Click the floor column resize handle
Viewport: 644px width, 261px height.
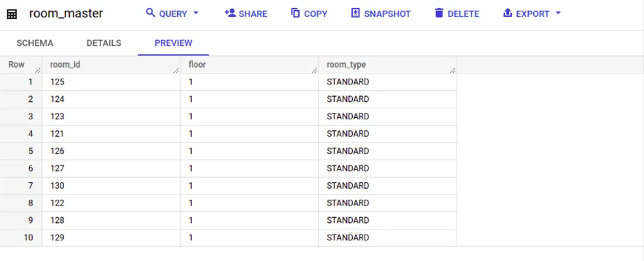pos(315,71)
